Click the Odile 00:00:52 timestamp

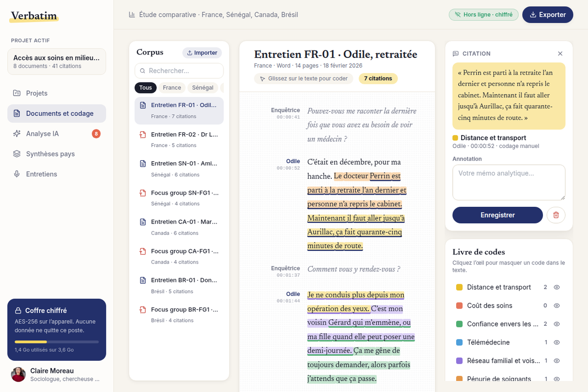288,168
